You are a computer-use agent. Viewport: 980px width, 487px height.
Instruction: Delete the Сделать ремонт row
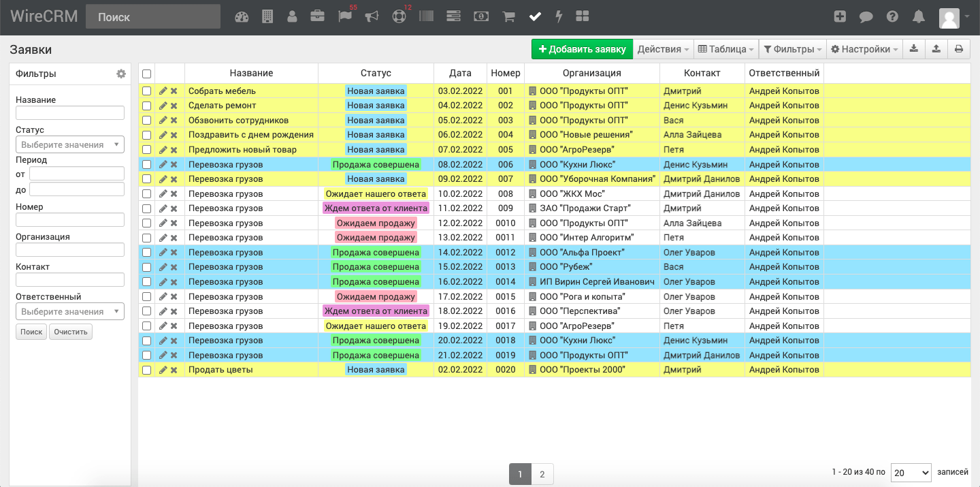coord(174,106)
